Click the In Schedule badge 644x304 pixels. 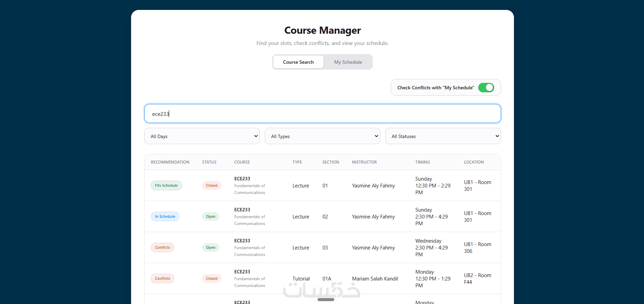pos(165,216)
